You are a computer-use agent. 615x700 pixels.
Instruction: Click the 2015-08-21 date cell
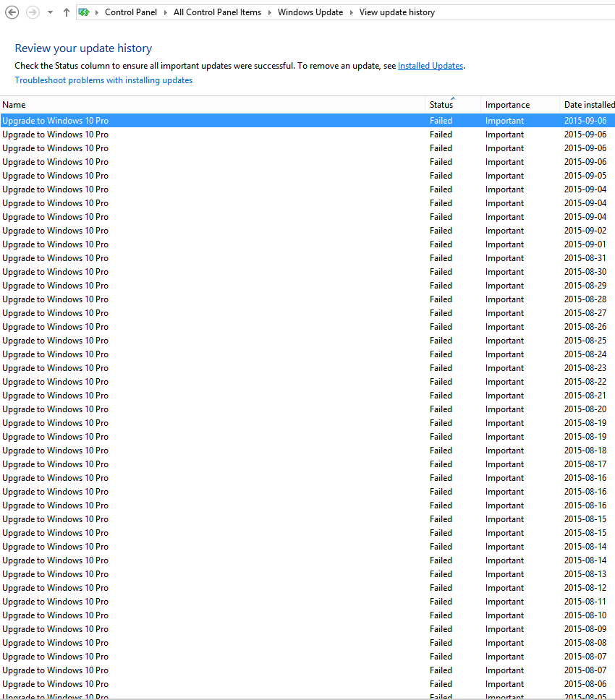[585, 396]
